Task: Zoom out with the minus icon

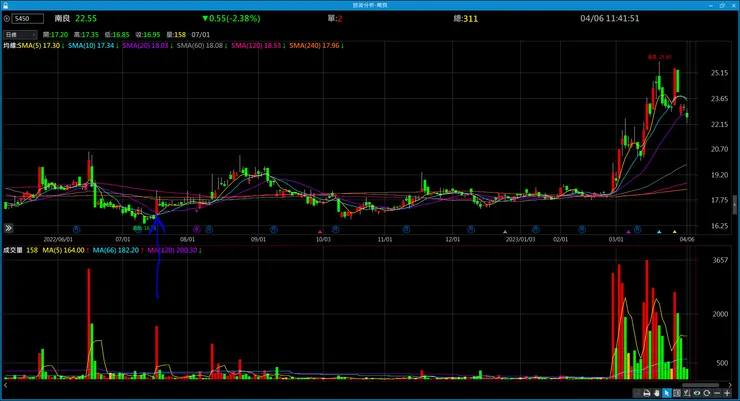Action: coord(717,393)
